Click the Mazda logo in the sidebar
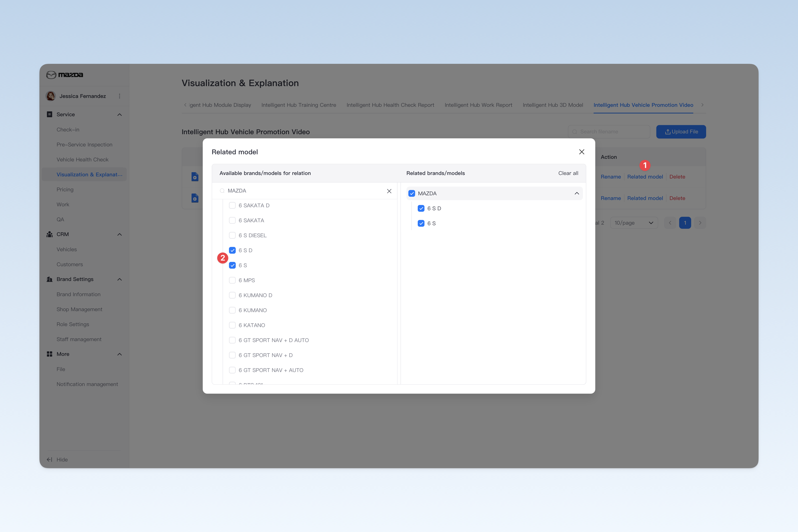The width and height of the screenshot is (798, 532). (64, 75)
